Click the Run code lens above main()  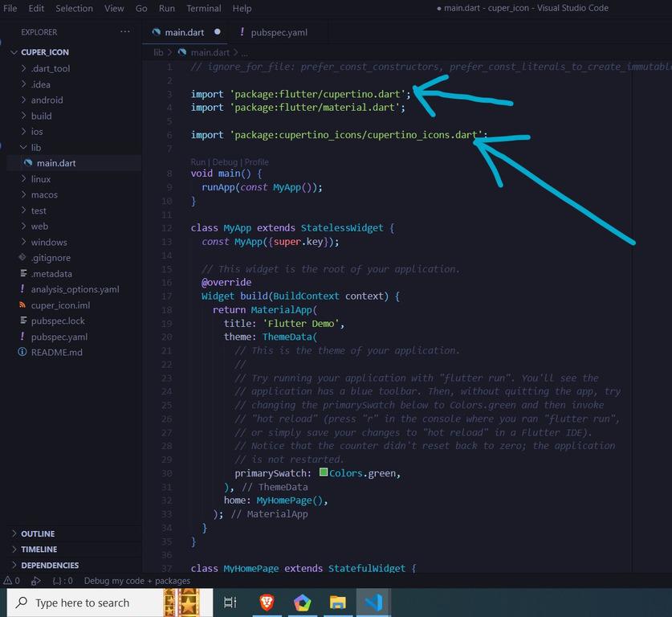[x=198, y=162]
